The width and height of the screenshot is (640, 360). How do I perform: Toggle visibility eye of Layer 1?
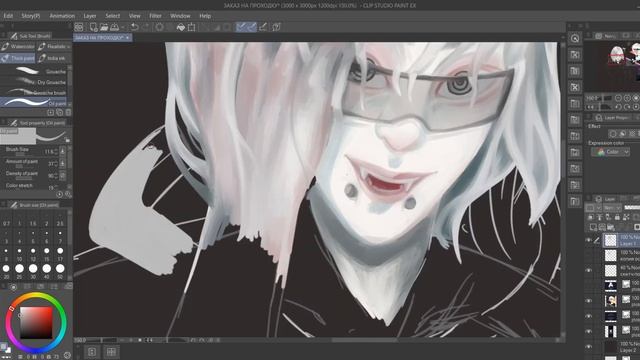tap(589, 240)
